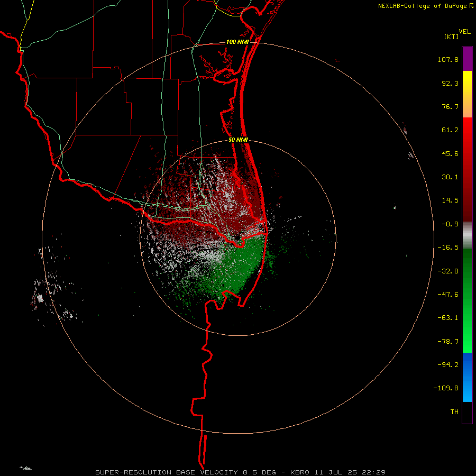Click the blue segment of velocity color bar
This screenshot has height=476, width=476.
[x=467, y=377]
